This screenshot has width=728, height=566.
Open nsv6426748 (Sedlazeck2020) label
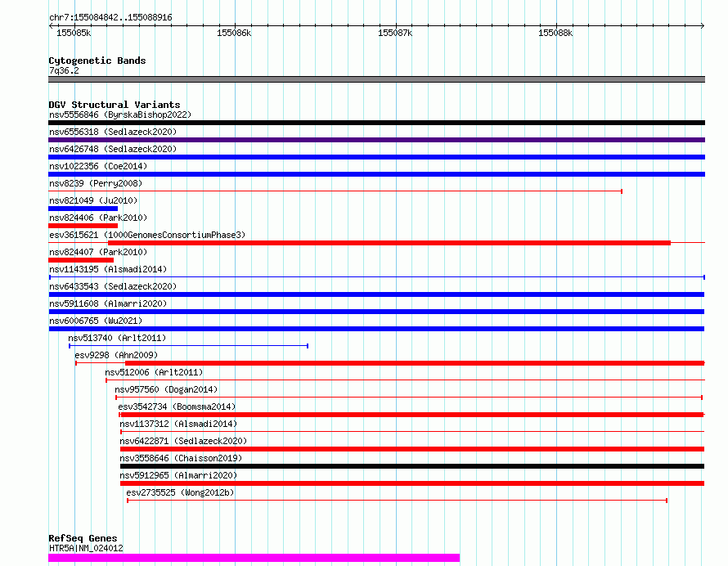tap(113, 149)
